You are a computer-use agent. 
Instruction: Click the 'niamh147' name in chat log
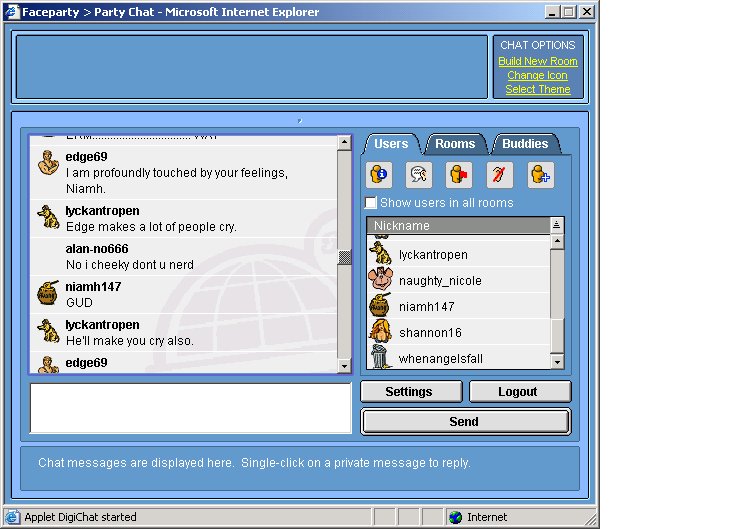93,287
